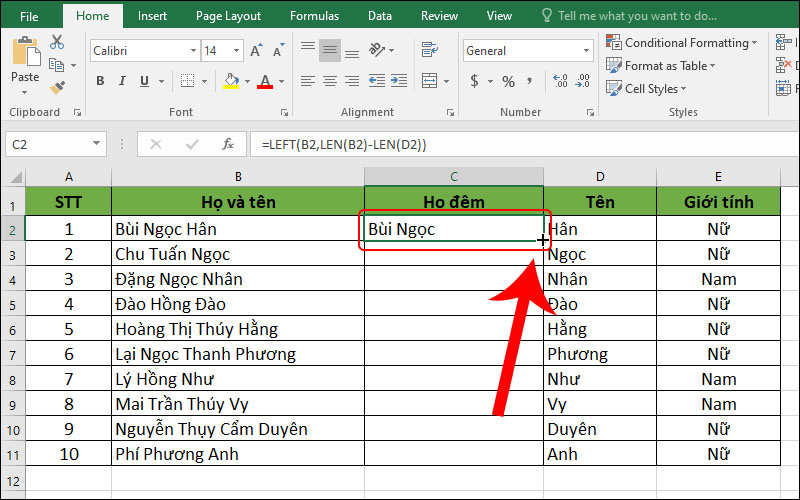Click Decrease Decimal icon
Screen dimensions: 800x500
coord(583,81)
